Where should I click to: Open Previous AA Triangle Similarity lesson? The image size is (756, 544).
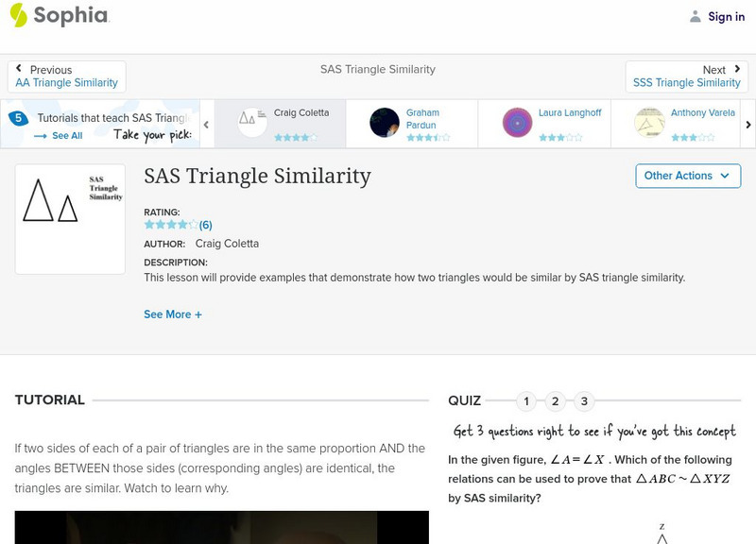click(66, 76)
